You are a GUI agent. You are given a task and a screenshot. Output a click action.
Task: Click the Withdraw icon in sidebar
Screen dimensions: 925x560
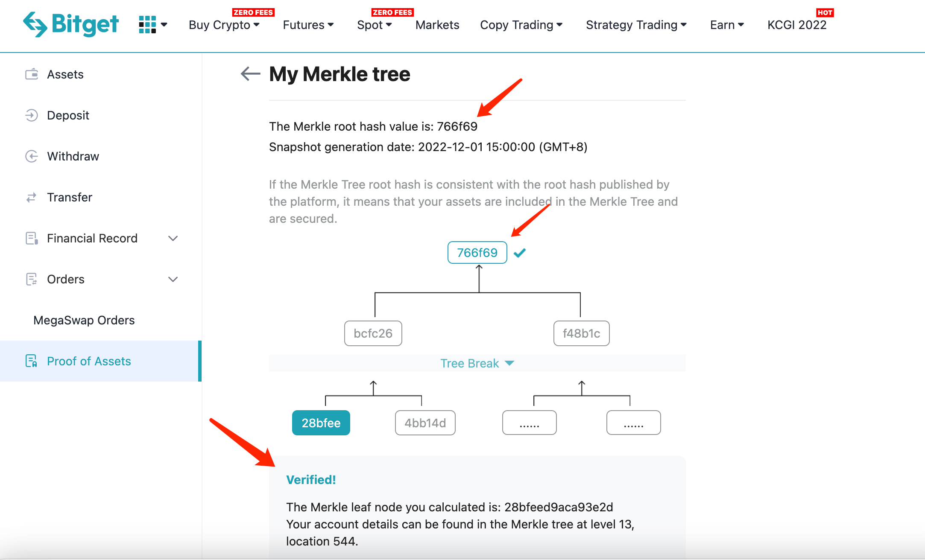(32, 156)
